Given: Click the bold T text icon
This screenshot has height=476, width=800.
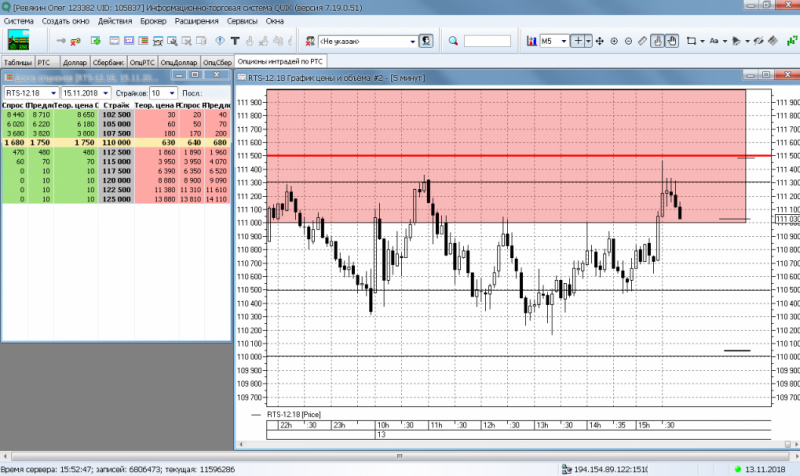Looking at the screenshot, I should tap(233, 41).
